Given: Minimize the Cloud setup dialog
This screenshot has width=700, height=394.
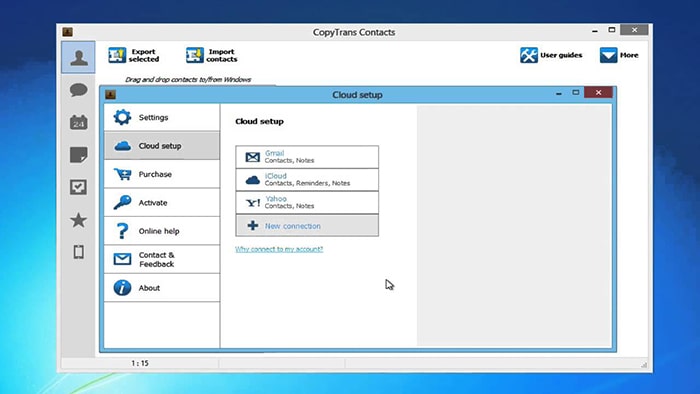Looking at the screenshot, I should click(x=558, y=93).
